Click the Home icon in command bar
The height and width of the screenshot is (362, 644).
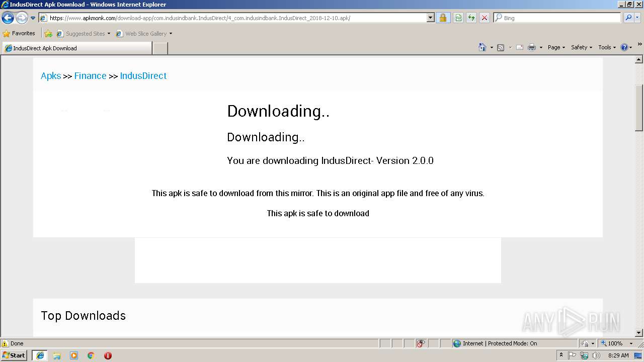pos(482,47)
